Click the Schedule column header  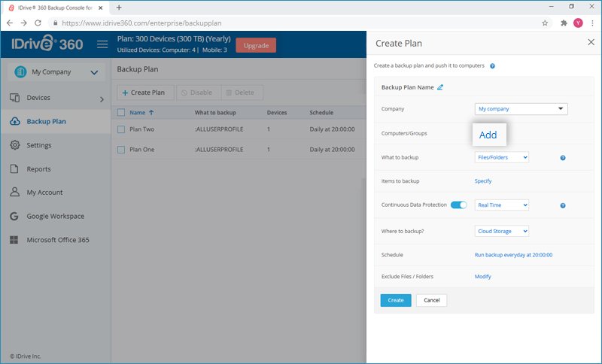[x=321, y=112]
